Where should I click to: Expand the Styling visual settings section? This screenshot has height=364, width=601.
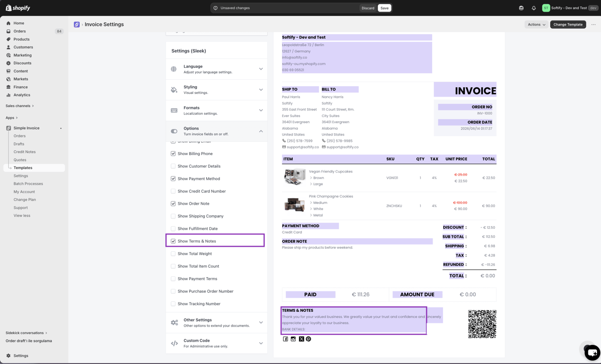coord(217,90)
